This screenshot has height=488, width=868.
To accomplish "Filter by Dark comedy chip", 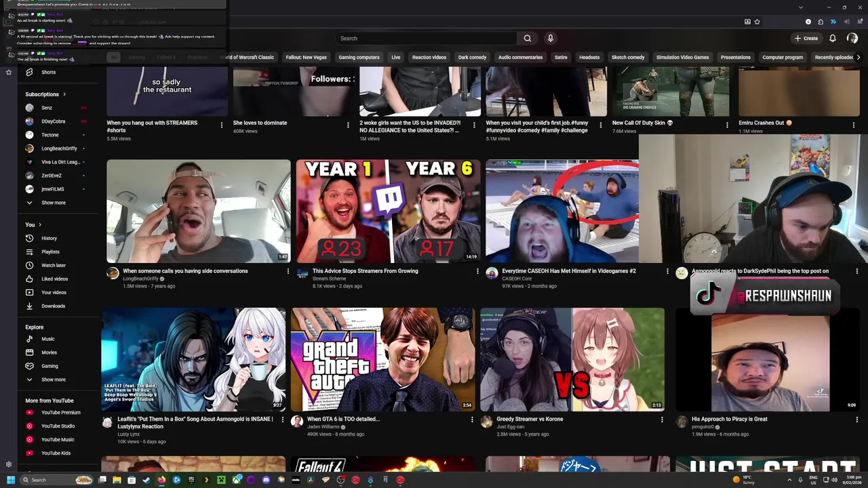I will click(x=472, y=58).
